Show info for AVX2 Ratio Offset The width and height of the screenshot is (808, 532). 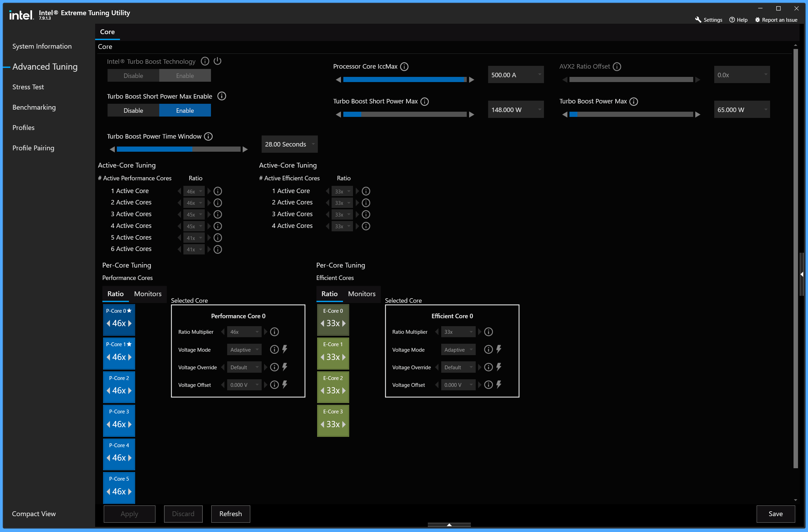click(617, 67)
